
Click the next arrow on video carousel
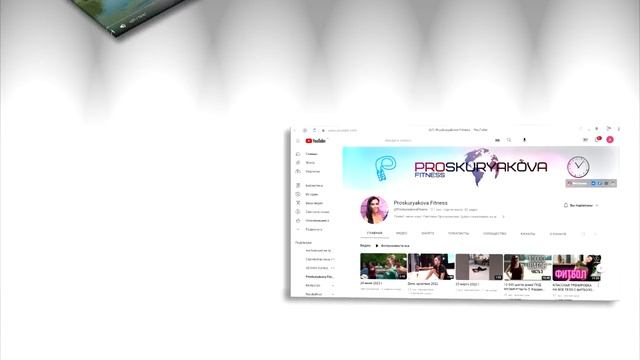(601, 268)
